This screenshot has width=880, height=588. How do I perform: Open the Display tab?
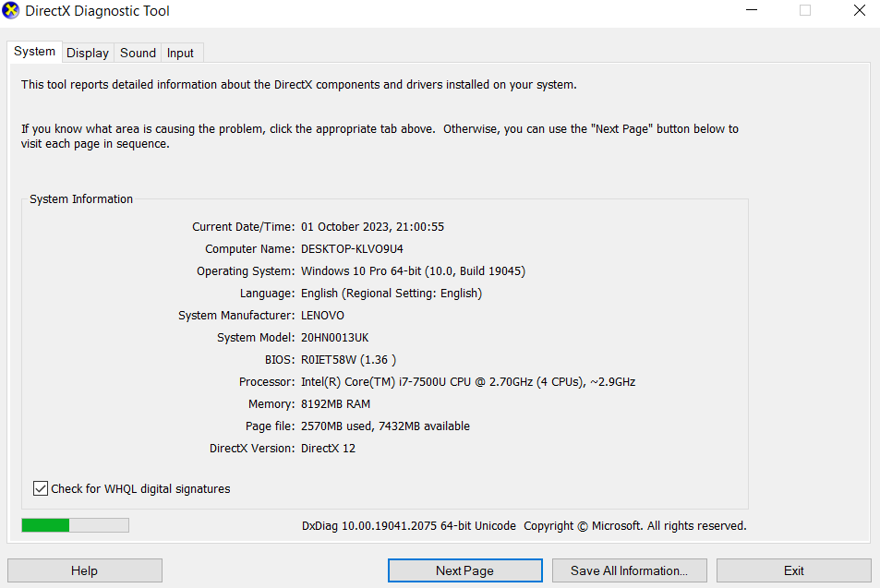click(88, 53)
